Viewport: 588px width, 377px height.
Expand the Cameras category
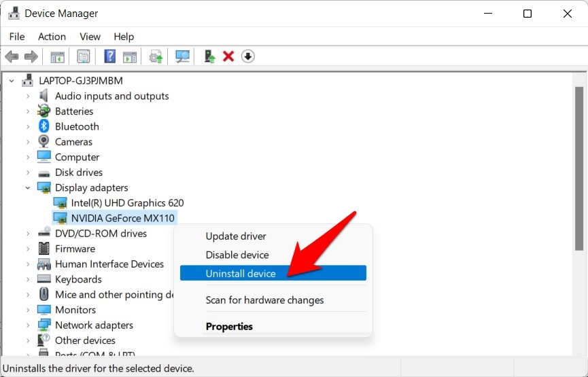point(28,142)
